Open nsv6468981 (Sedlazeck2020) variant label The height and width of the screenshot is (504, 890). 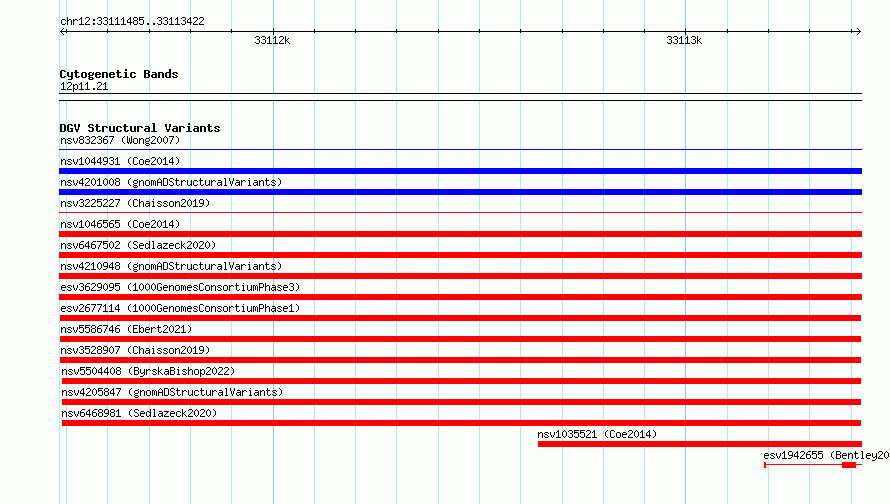coord(139,413)
